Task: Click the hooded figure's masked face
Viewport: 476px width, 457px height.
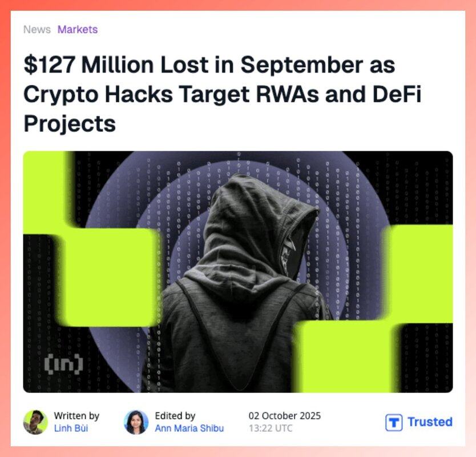Action: (289, 253)
